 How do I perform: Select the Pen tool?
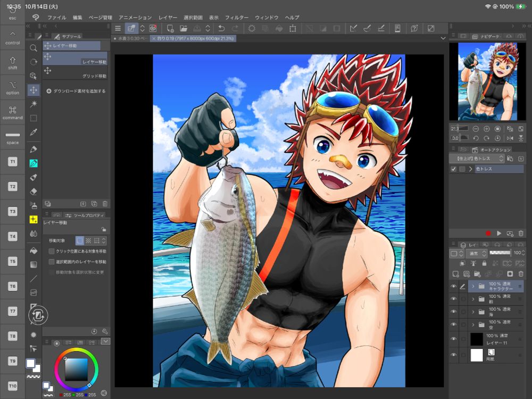pos(33,149)
